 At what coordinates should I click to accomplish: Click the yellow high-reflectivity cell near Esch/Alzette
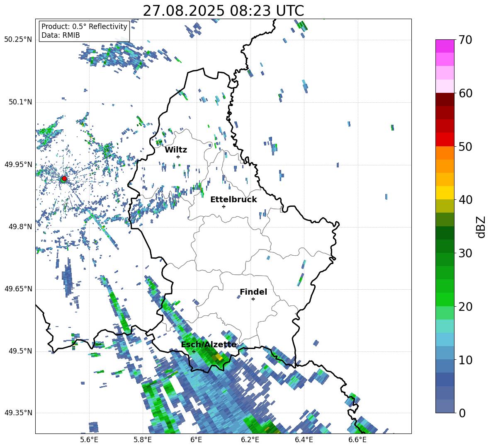click(219, 357)
